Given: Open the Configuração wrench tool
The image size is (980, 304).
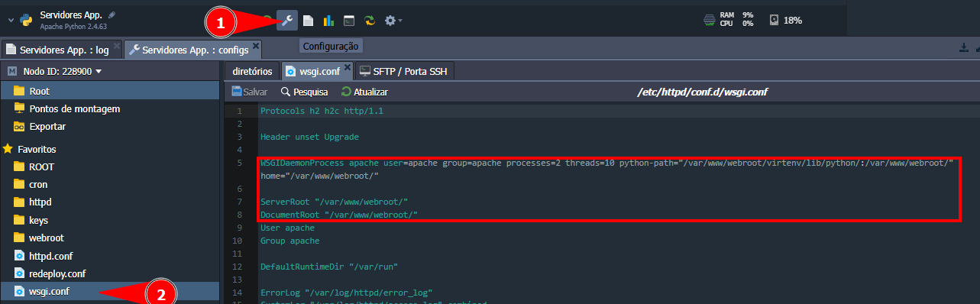Looking at the screenshot, I should 287,21.
